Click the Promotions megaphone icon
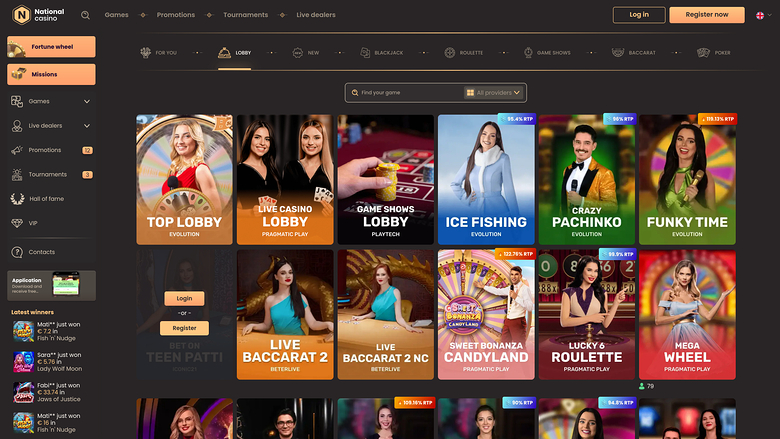The image size is (780, 439). tap(17, 150)
